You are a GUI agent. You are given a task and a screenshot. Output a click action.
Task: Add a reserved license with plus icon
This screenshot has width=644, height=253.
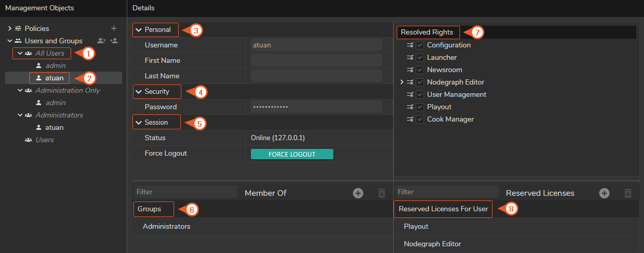click(x=604, y=193)
